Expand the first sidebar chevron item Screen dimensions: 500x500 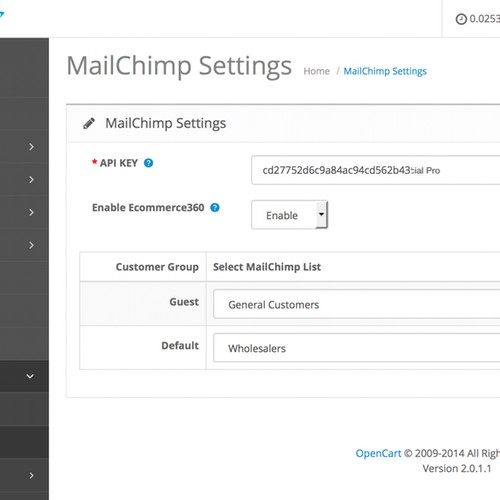point(31,147)
